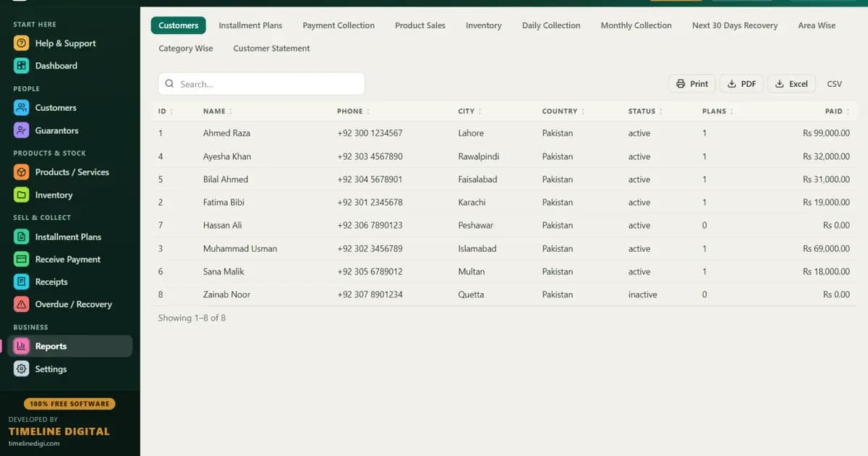Click the magnifier icon in search box

[x=170, y=84]
